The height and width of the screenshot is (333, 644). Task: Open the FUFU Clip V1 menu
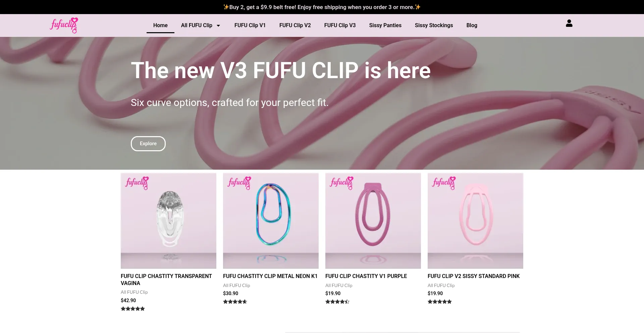tap(250, 25)
